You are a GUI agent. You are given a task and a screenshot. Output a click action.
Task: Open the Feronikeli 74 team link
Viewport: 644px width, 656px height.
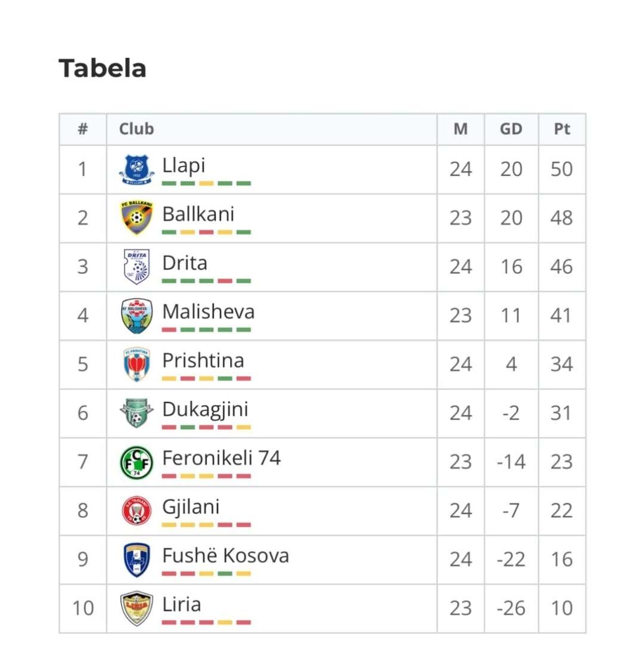click(x=221, y=458)
